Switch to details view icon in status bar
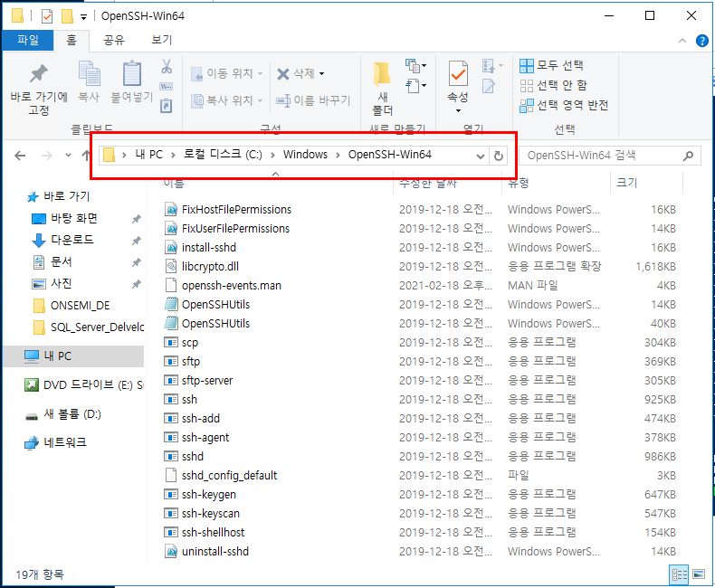 pos(679,574)
